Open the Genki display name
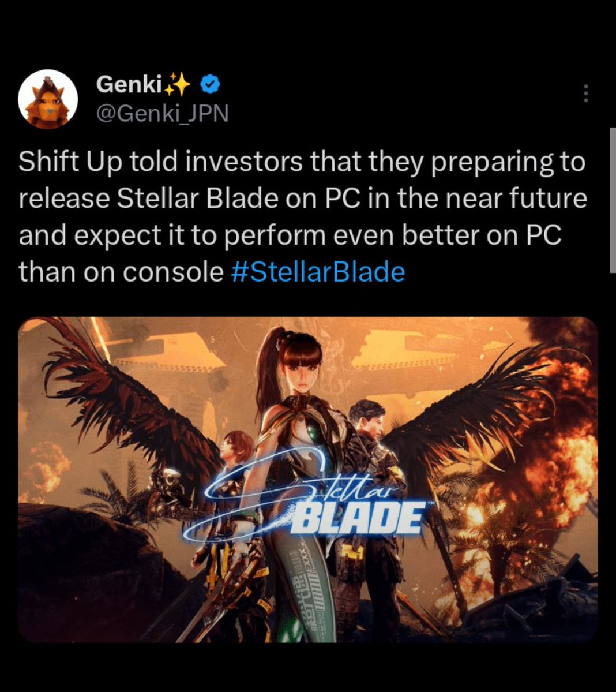 129,84
